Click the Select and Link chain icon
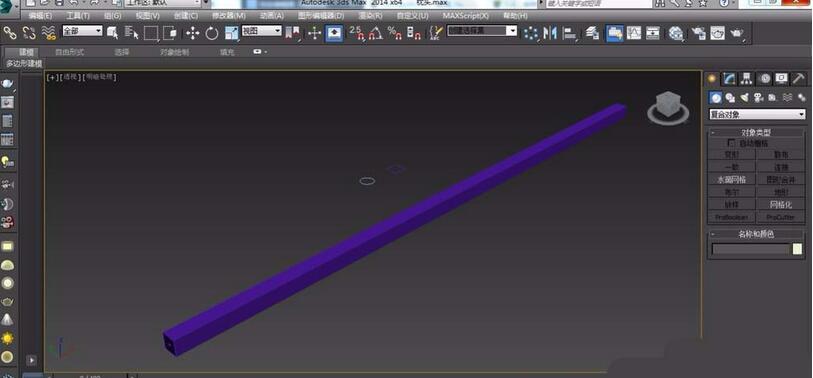 point(10,34)
